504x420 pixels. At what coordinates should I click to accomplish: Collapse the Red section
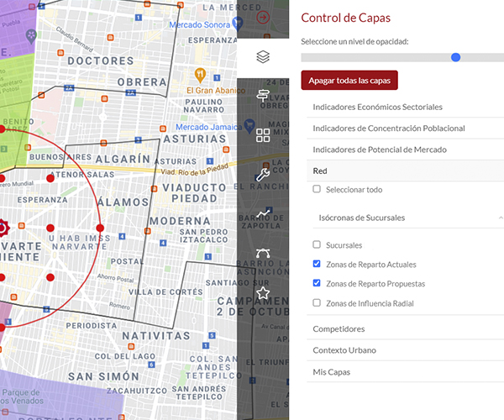(406, 171)
